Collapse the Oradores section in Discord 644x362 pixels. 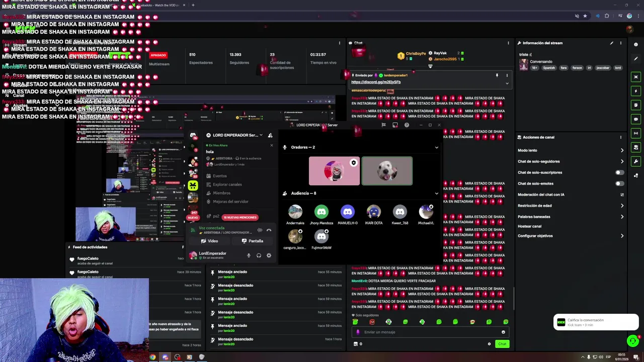pos(436,147)
